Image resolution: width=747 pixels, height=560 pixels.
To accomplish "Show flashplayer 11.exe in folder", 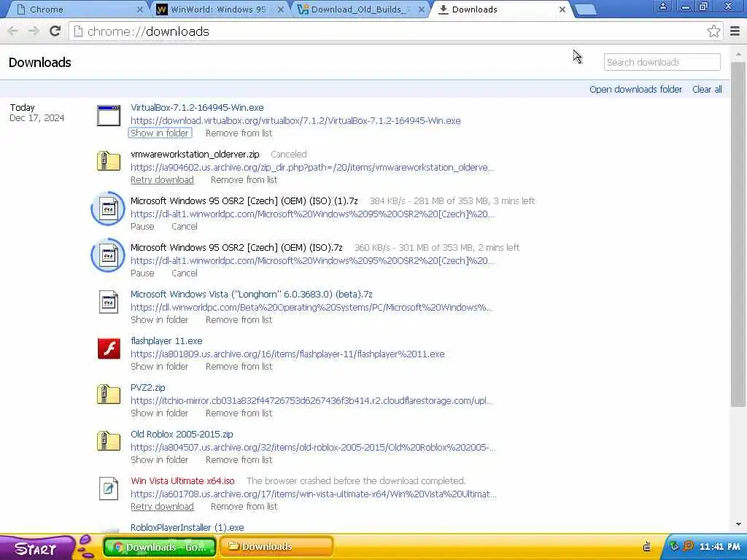I will click(160, 367).
